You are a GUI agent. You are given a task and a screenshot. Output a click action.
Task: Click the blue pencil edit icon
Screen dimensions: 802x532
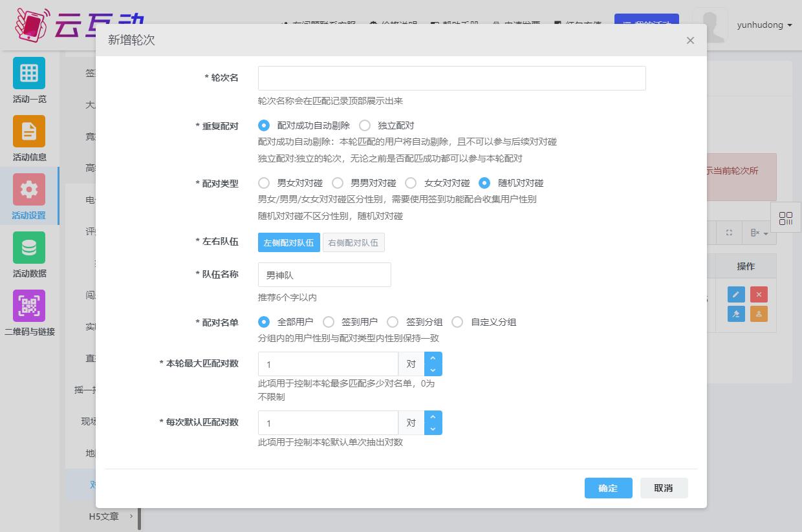click(x=736, y=295)
